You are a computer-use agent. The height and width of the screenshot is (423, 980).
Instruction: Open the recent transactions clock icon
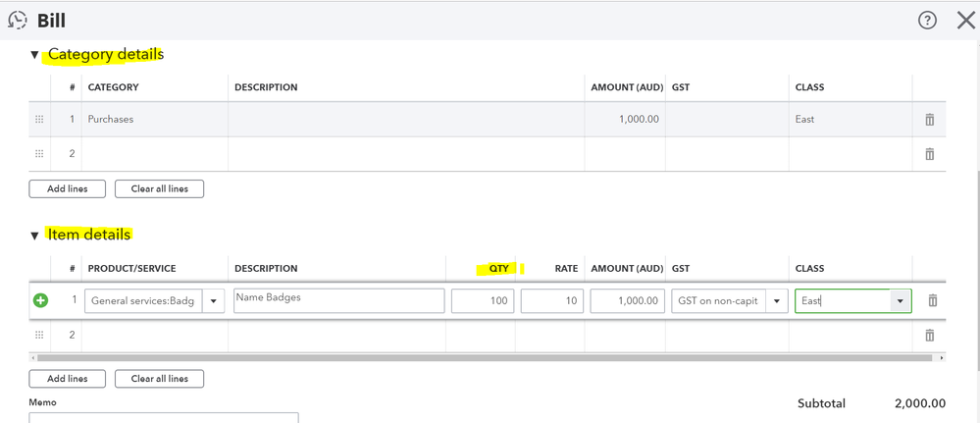click(x=18, y=20)
